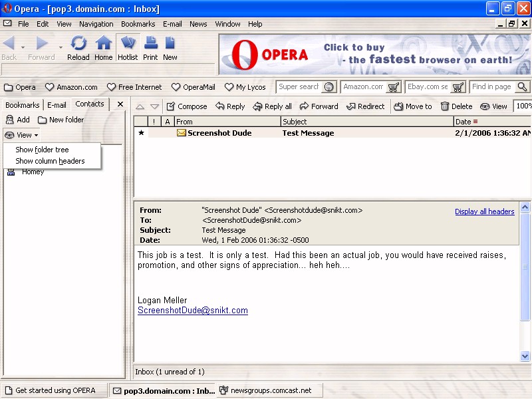
Task: Open the Opera bookmarks folder on personal bar
Action: [x=20, y=87]
